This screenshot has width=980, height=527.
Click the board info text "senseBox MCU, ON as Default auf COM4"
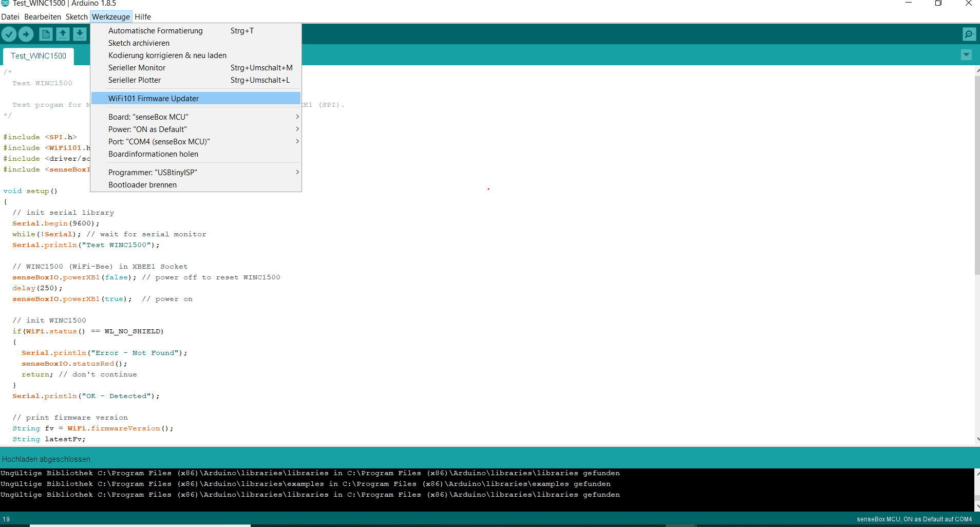pos(914,519)
